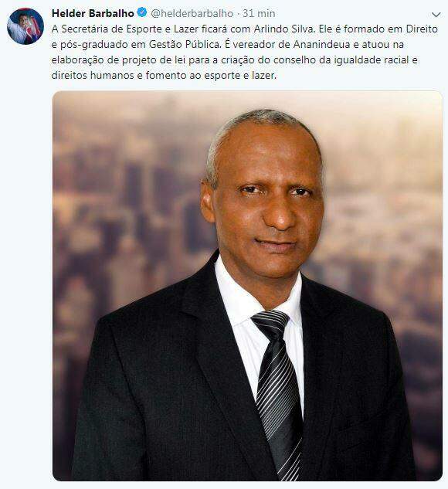
Task: Click the blue verified badge icon
Action: click(142, 13)
